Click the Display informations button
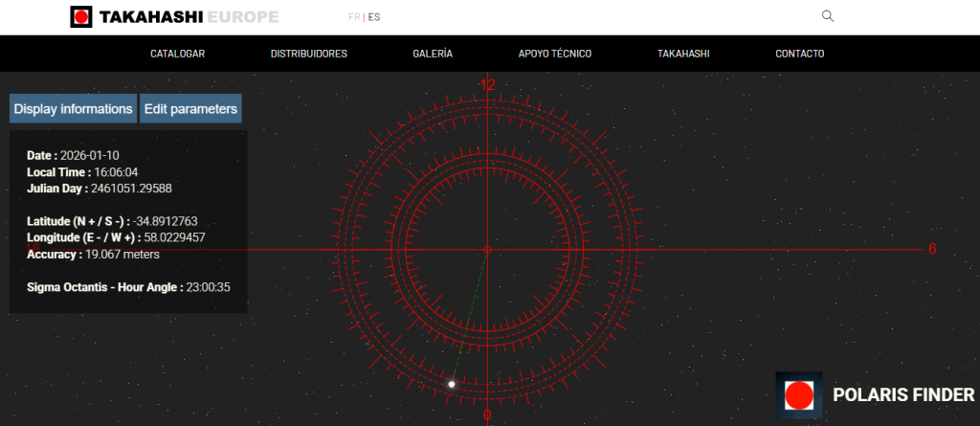 tap(73, 109)
